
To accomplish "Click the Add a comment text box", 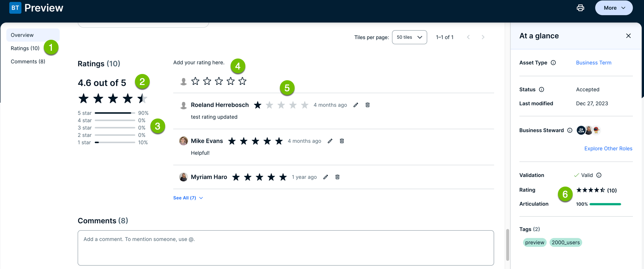I will coord(285,248).
